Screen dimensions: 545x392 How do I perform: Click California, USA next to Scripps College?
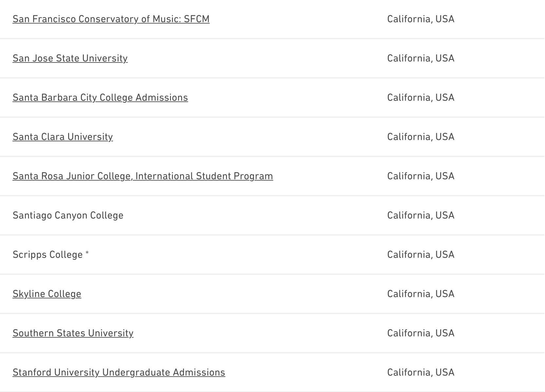(421, 255)
